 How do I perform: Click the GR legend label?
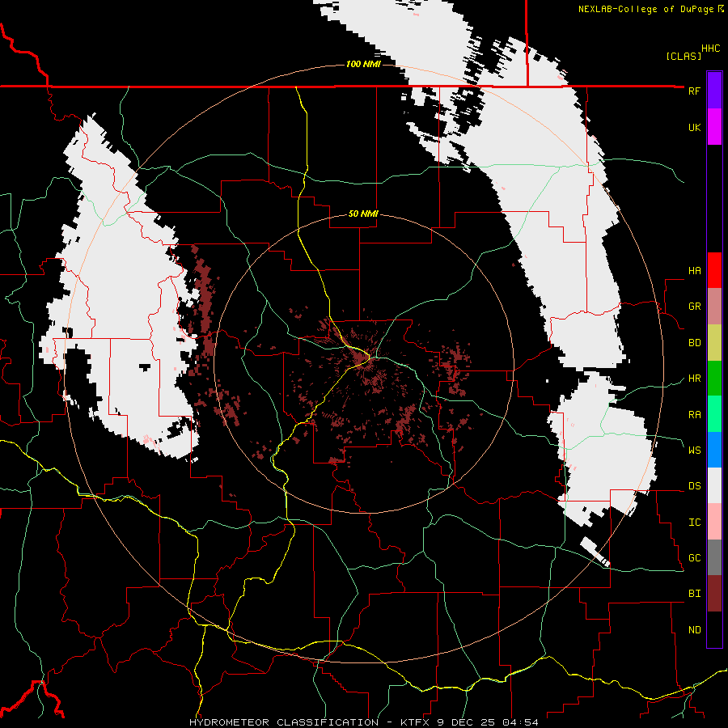click(694, 307)
